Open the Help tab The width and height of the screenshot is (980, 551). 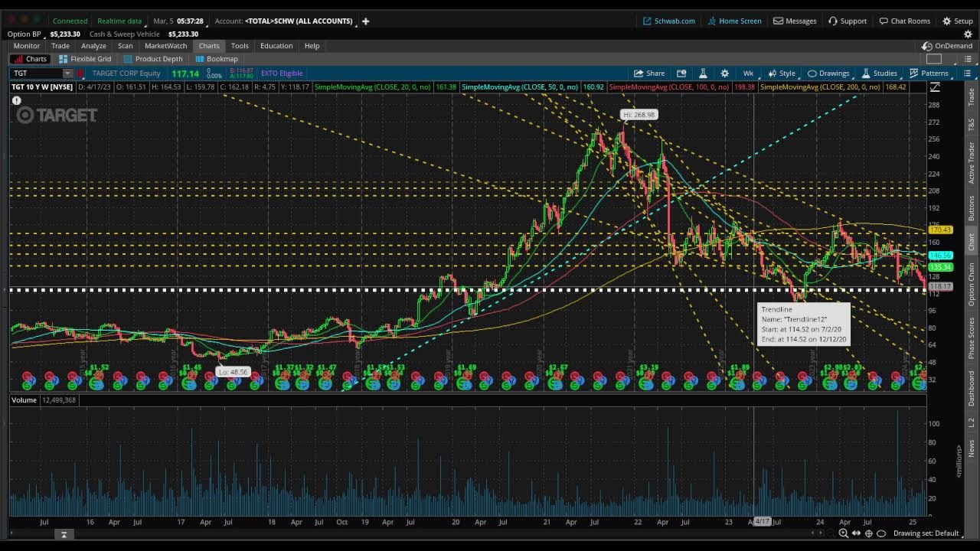[x=312, y=46]
